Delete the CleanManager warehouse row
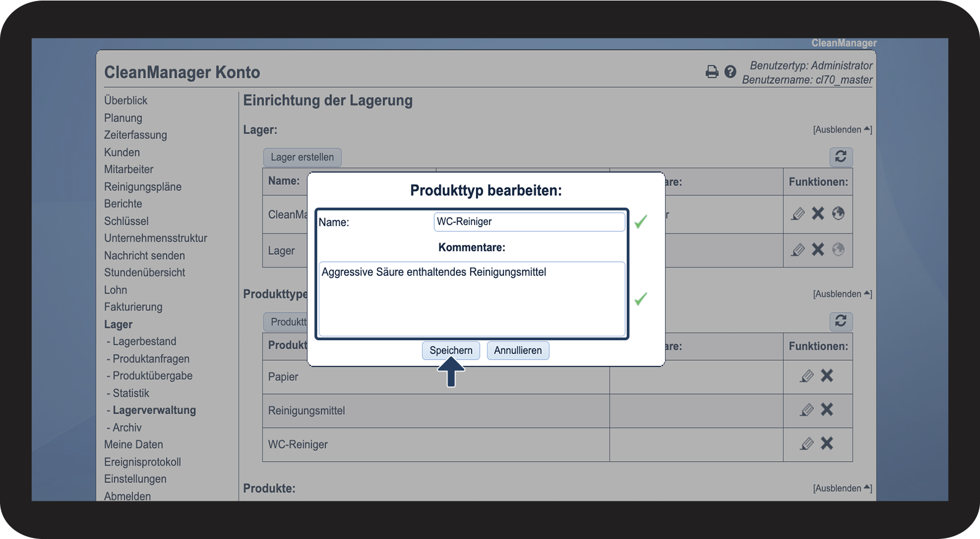 (818, 213)
